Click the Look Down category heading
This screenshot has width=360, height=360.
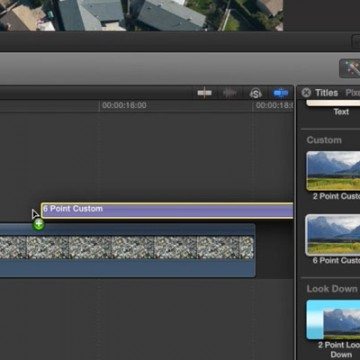click(332, 289)
